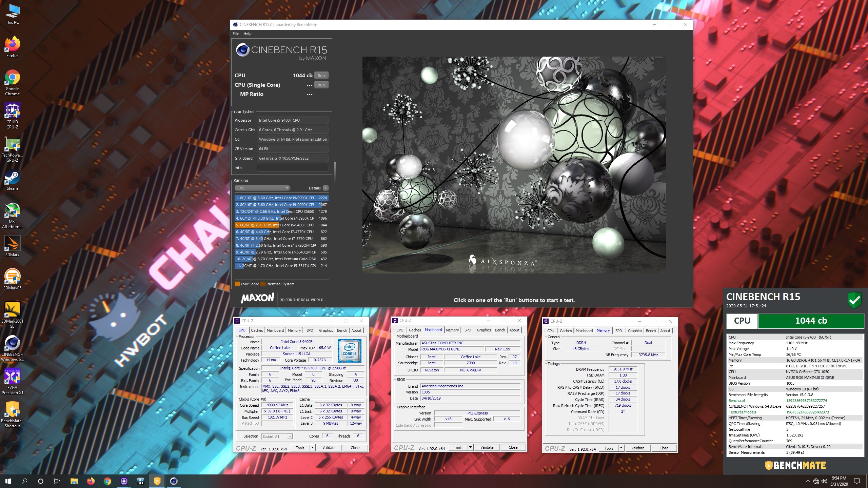Click the Windows Start button
The width and height of the screenshot is (868, 488).
[x=8, y=481]
